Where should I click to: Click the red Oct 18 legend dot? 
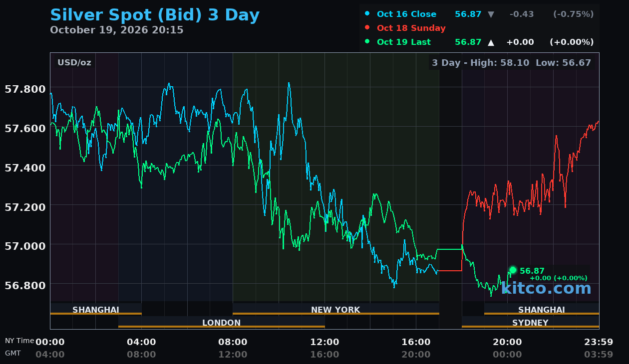(x=367, y=27)
